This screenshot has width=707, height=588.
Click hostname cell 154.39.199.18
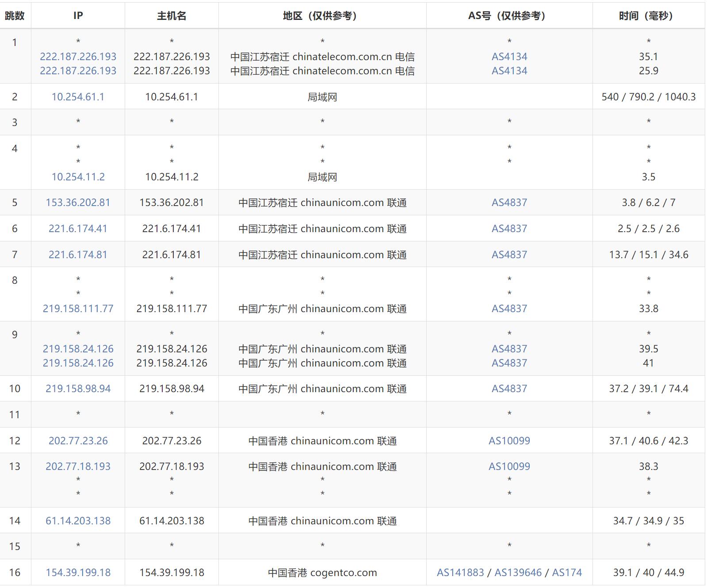[172, 573]
